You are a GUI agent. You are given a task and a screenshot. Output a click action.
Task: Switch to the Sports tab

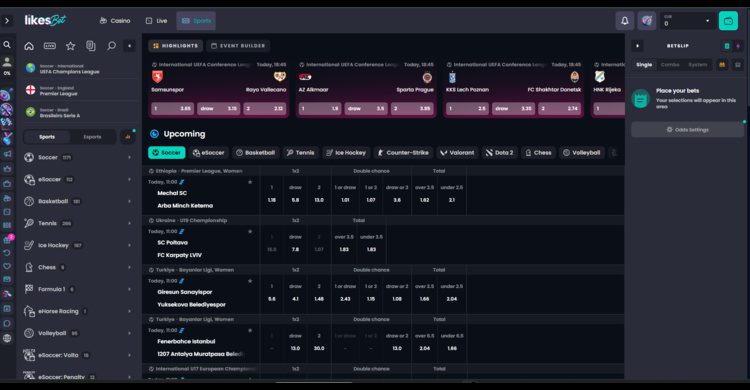pyautogui.click(x=196, y=21)
